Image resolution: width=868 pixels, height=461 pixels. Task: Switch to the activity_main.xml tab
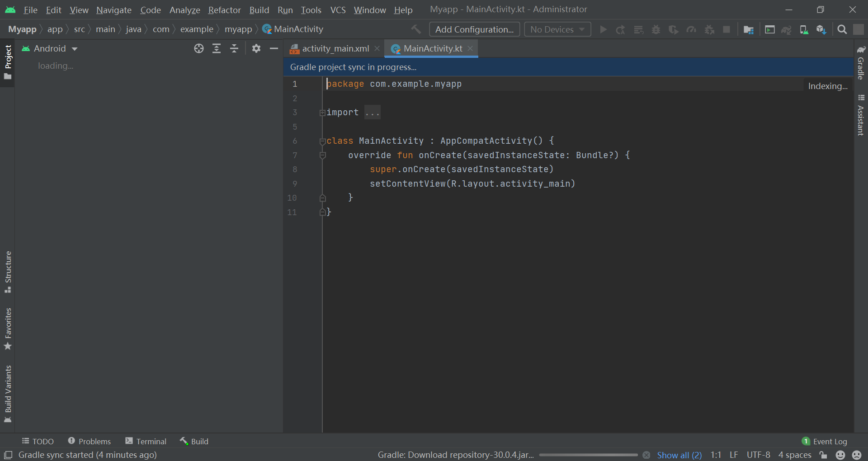point(335,48)
